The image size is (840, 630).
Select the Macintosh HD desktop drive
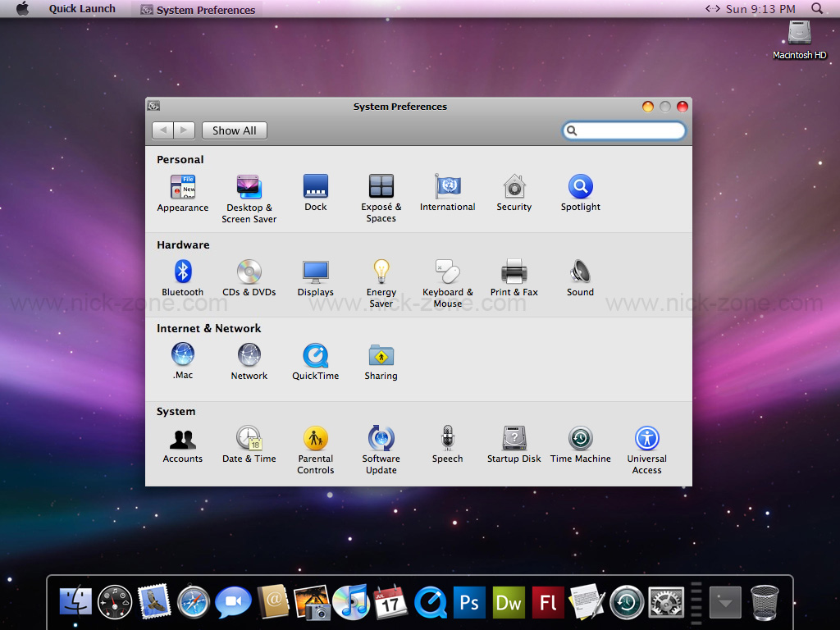(x=799, y=39)
